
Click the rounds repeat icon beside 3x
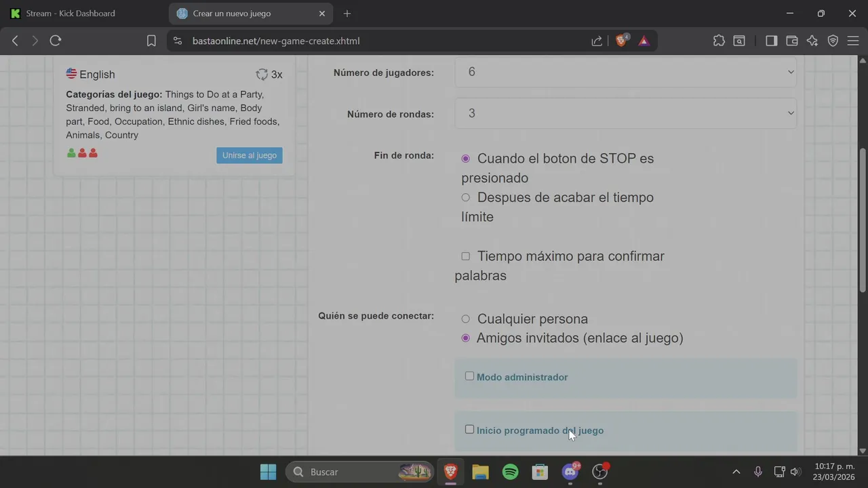coord(262,75)
